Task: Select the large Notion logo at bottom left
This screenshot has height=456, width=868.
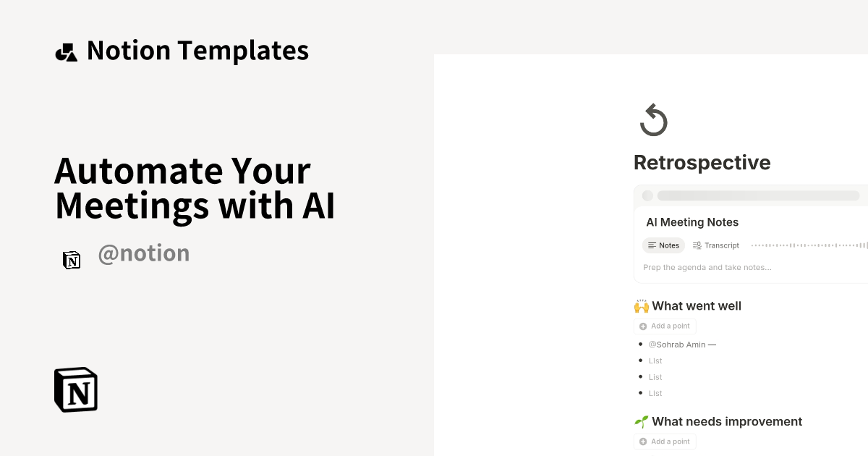Action: pyautogui.click(x=75, y=389)
